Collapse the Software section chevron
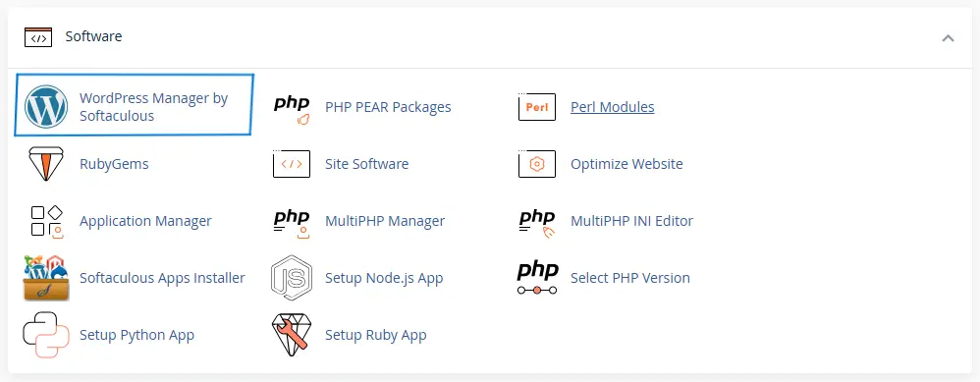 click(x=949, y=38)
